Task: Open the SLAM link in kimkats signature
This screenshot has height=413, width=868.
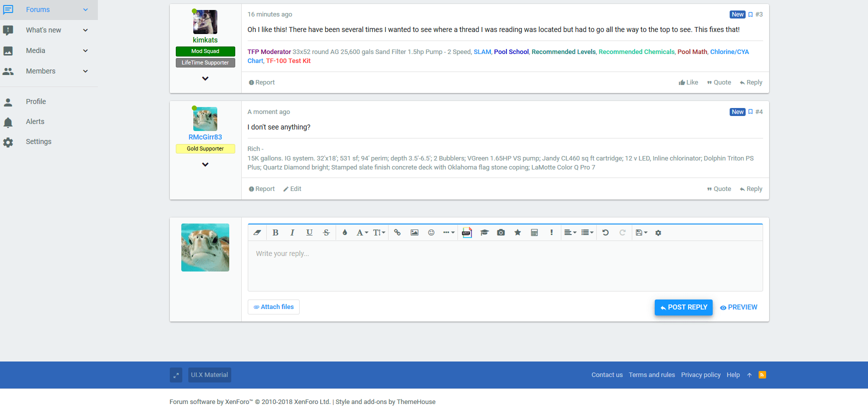Action: (x=482, y=52)
